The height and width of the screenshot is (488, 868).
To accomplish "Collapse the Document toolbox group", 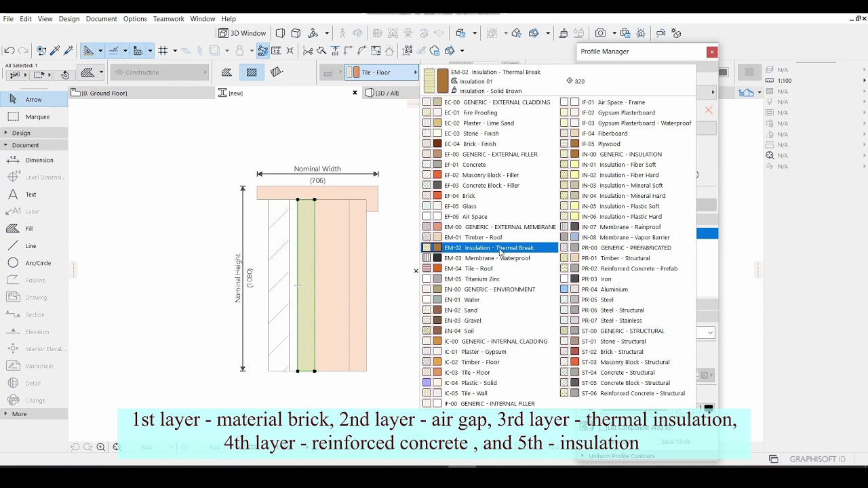I will (34, 145).
